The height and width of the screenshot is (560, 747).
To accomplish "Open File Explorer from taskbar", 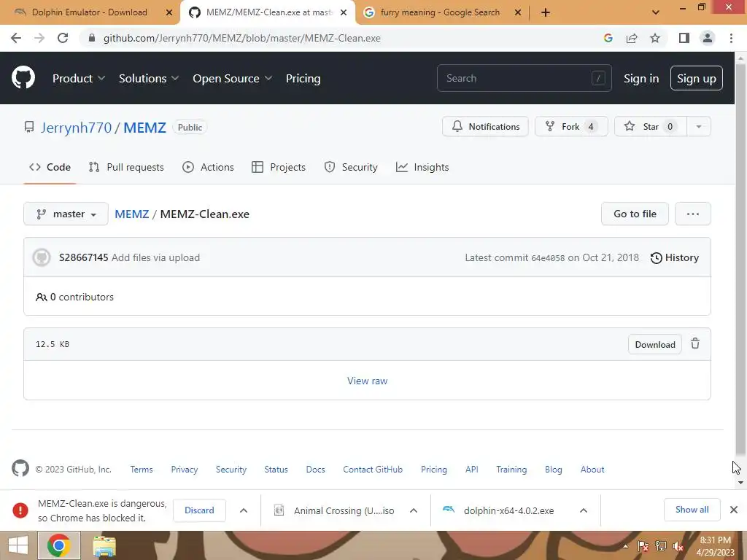I will pyautogui.click(x=104, y=545).
